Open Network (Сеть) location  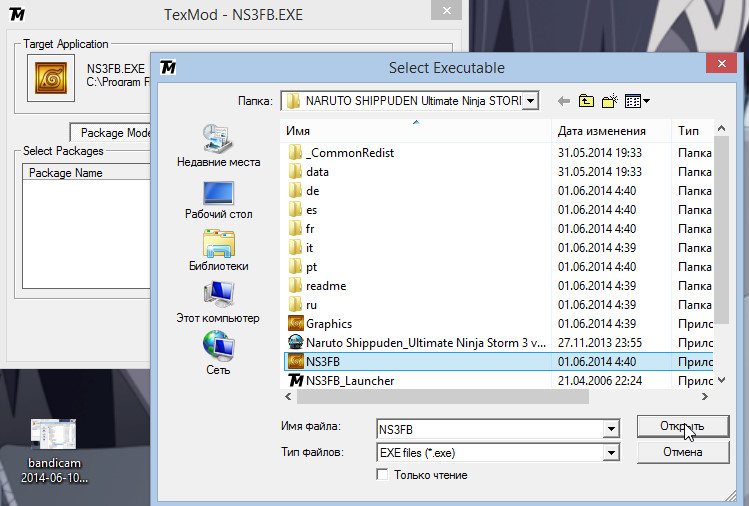[218, 353]
